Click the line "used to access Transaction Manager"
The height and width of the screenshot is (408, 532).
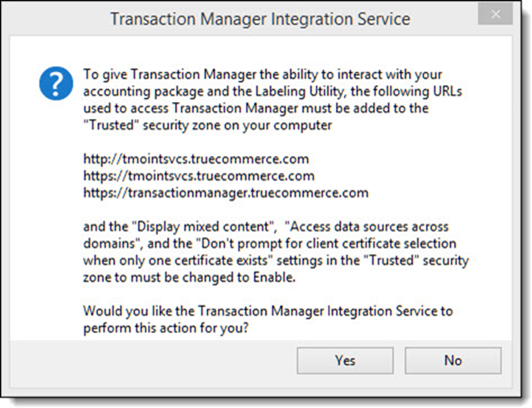click(x=256, y=108)
